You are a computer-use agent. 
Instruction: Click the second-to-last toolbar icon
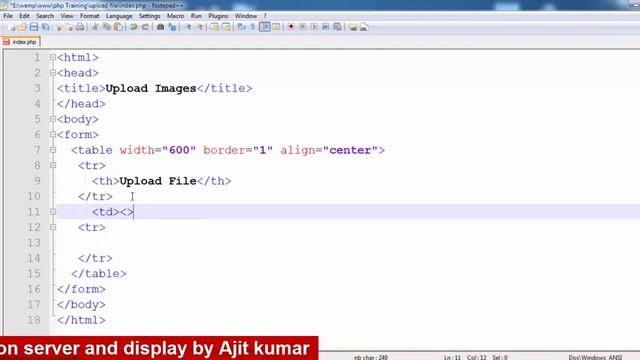point(353,27)
